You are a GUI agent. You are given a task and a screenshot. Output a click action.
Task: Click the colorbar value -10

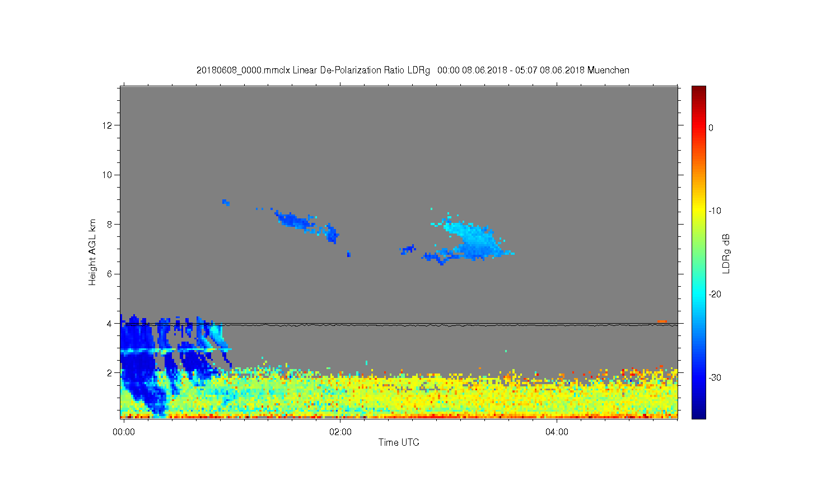[715, 211]
